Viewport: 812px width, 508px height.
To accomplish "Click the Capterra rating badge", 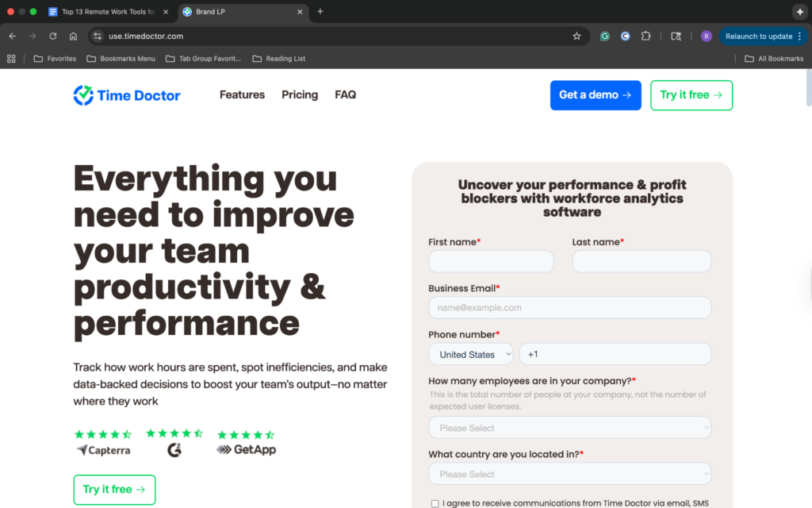I will [103, 443].
